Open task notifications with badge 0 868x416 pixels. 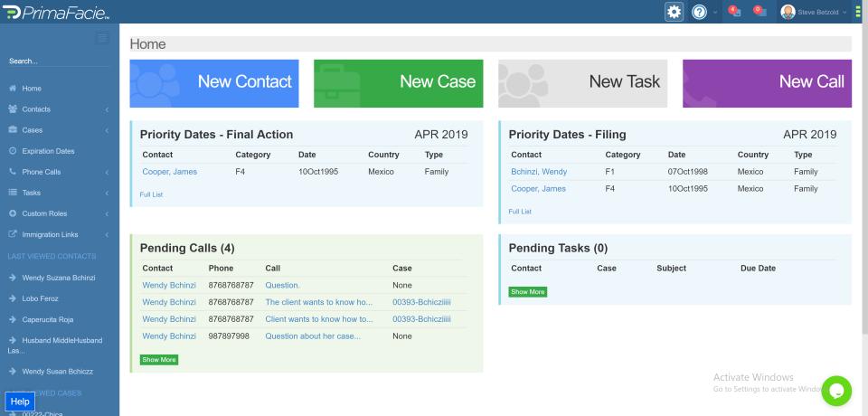click(x=760, y=12)
